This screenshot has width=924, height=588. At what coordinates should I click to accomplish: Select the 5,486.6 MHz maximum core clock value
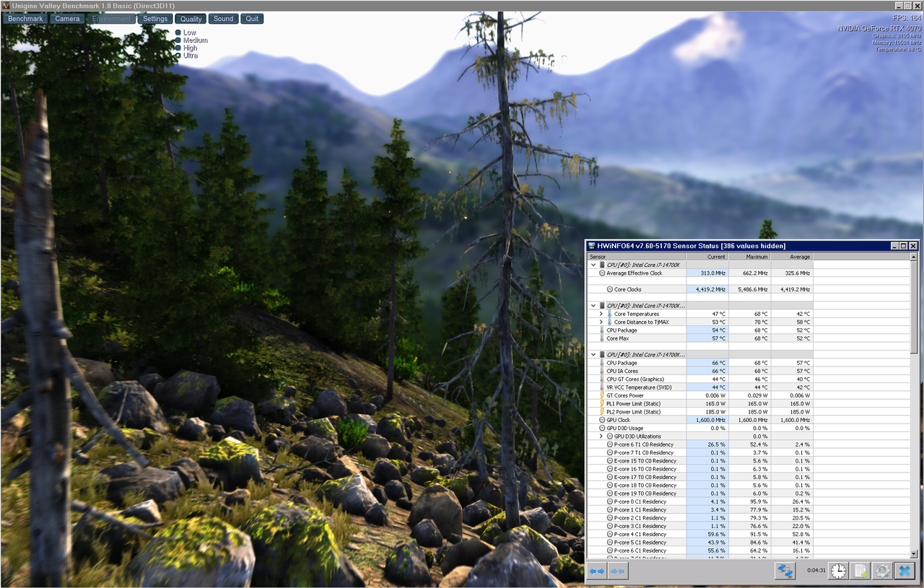(x=749, y=289)
